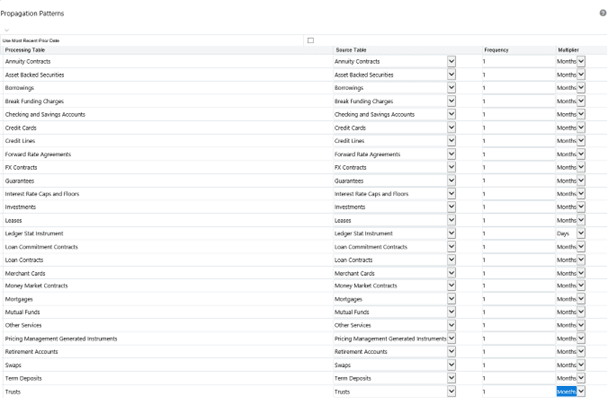
Task: Click Frequency field for Investments
Action: point(519,207)
